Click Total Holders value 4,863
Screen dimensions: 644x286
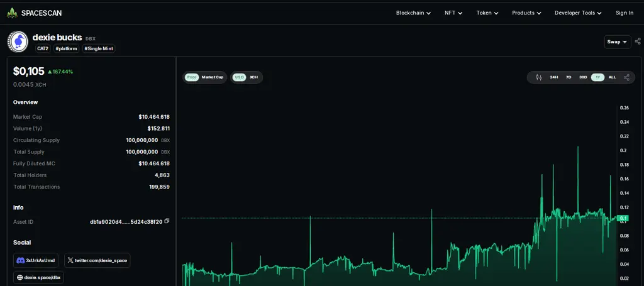point(162,175)
